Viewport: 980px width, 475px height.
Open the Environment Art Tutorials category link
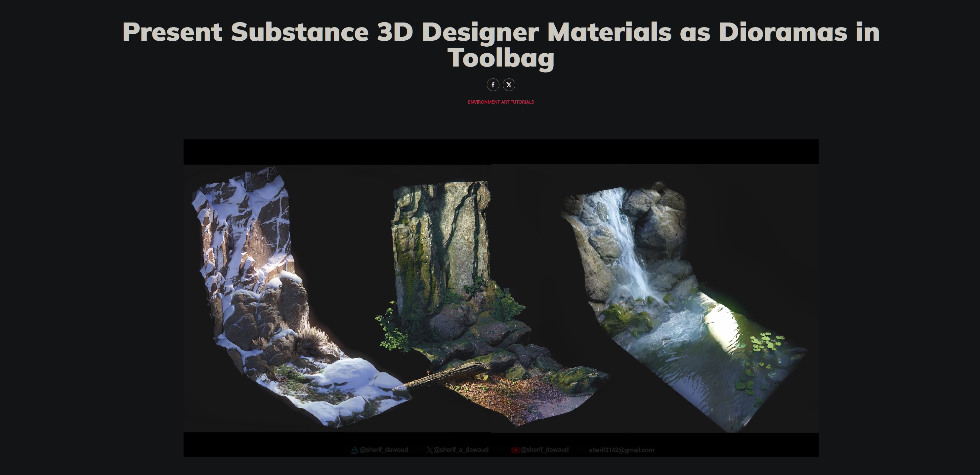pyautogui.click(x=501, y=102)
